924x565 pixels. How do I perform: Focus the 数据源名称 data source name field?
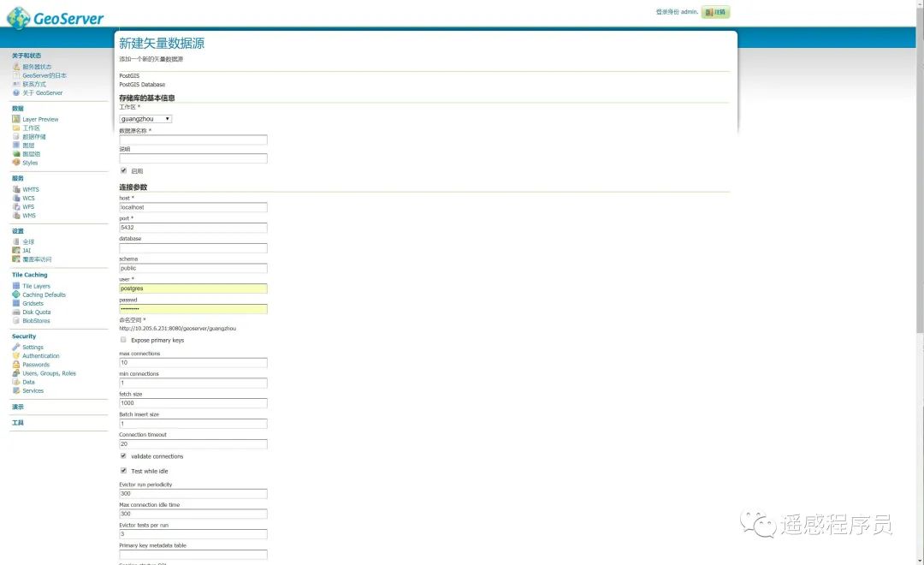click(193, 140)
